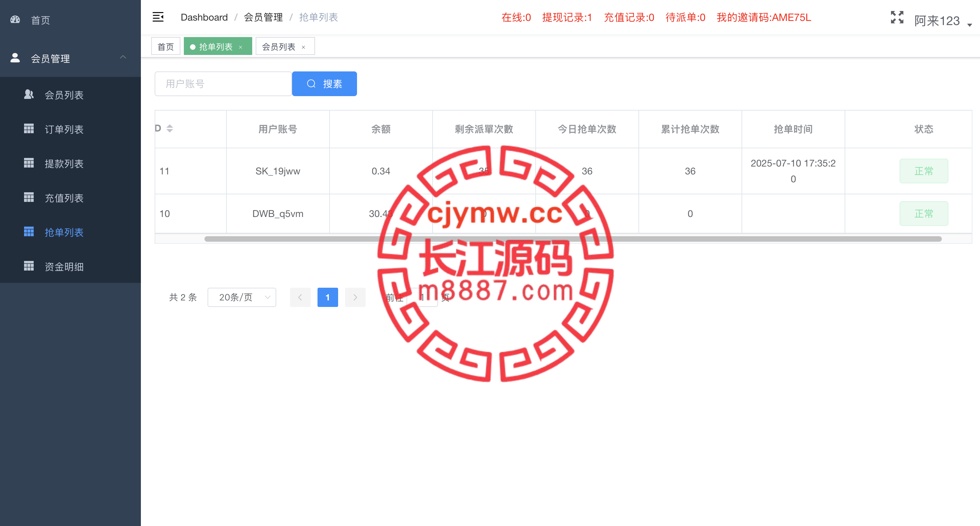Image resolution: width=980 pixels, height=526 pixels.
Task: Click the user icon beside 会员管理
Action: coord(15,58)
